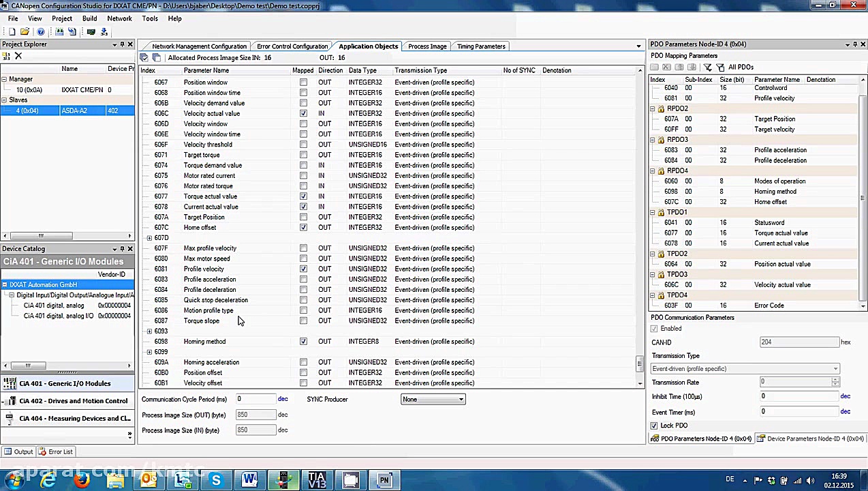Switch to Network Management Configuration tab
The width and height of the screenshot is (868, 491).
(199, 46)
